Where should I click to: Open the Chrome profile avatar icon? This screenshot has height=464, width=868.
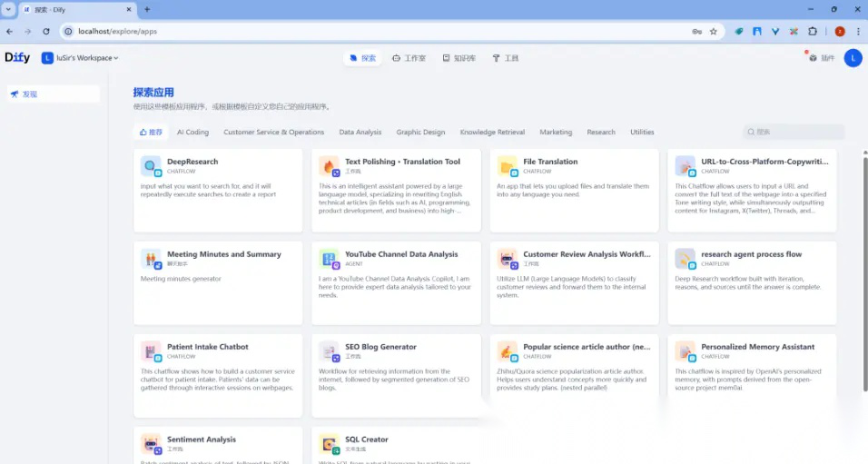click(839, 32)
